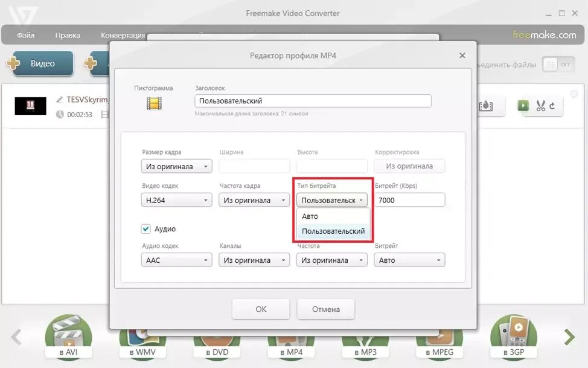Show previous output formats with left arrow
The image size is (588, 368).
[x=16, y=337]
